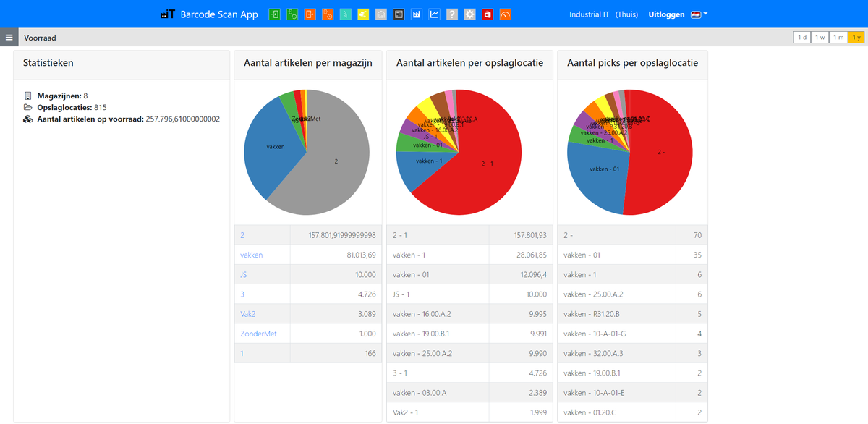Open the yellow forklift picking icon

363,14
